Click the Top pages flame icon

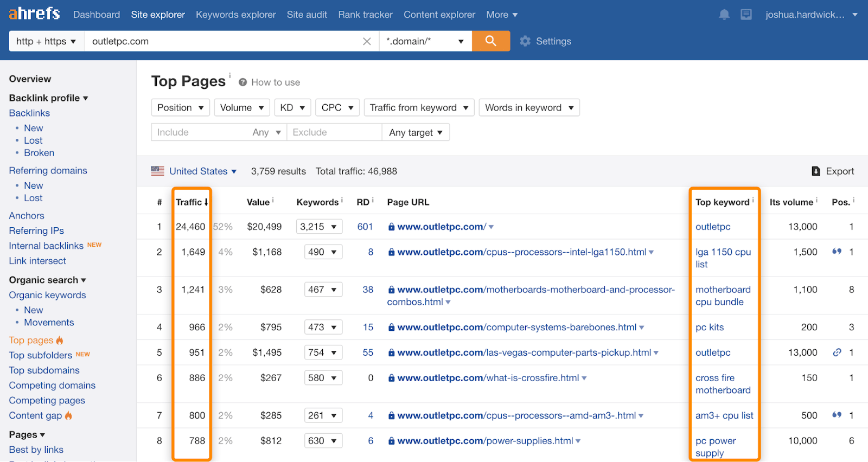[x=60, y=341]
